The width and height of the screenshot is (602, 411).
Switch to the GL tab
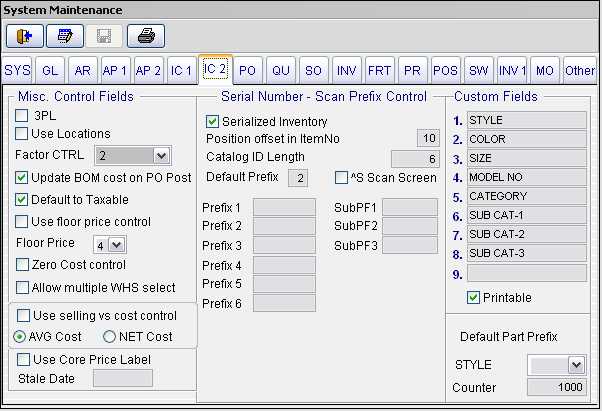(x=50, y=71)
